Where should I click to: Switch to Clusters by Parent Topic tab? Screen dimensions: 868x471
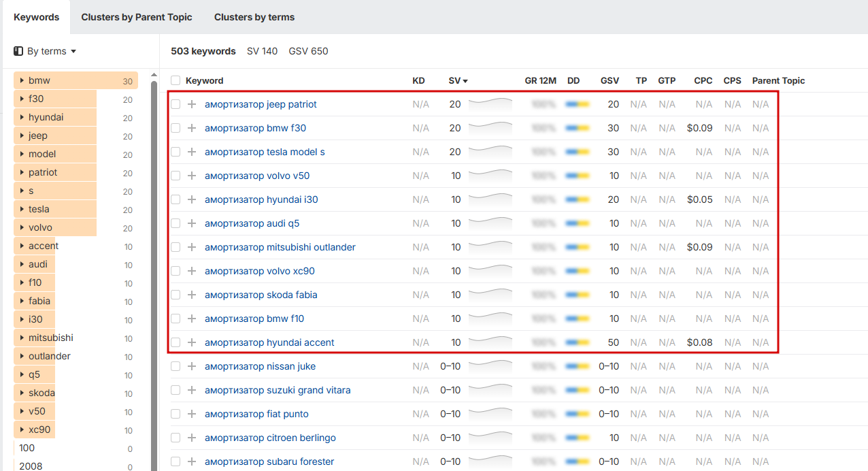pyautogui.click(x=137, y=17)
